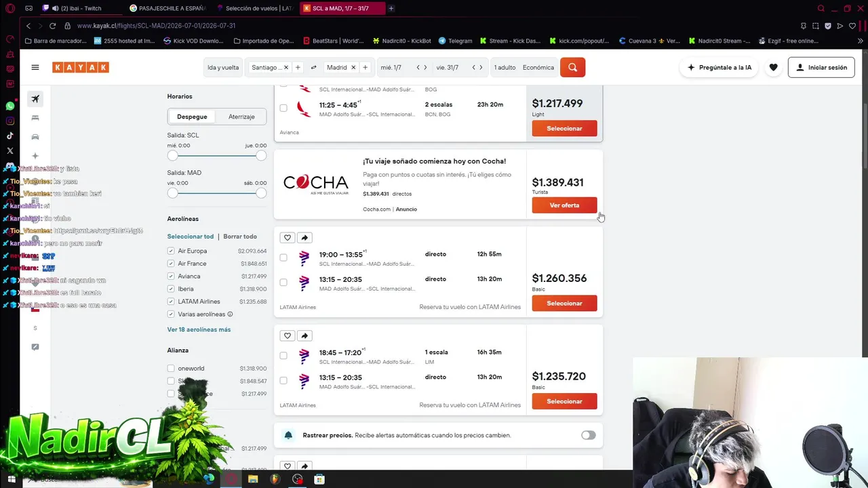The height and width of the screenshot is (488, 868).
Task: Select Aterrizaje schedule tab
Action: 241,117
